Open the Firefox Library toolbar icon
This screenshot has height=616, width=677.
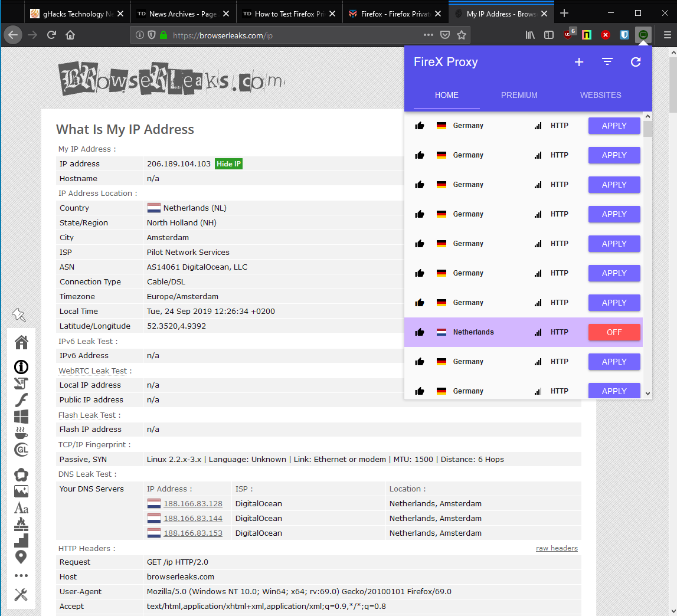pyautogui.click(x=530, y=35)
